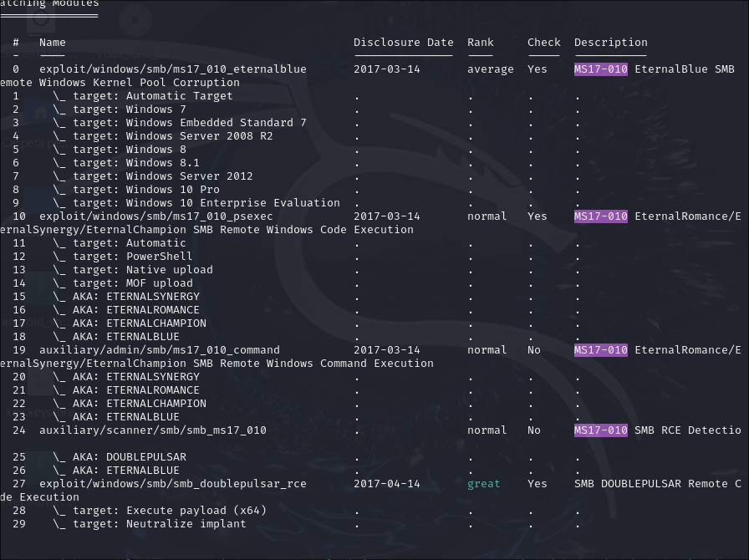Screen dimensions: 749x560
Task: Click the auxiliary/scanner/smb/smb_ms17_010 module path
Action: click(152, 430)
